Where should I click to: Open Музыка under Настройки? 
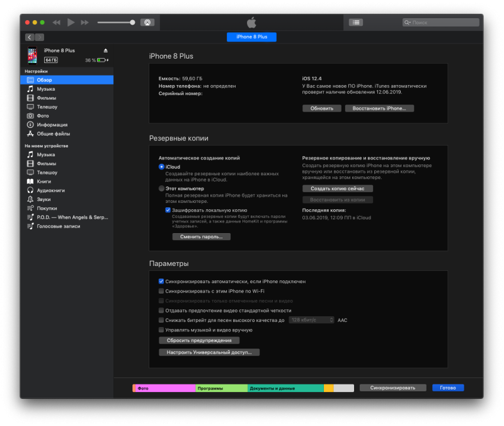coord(67,89)
